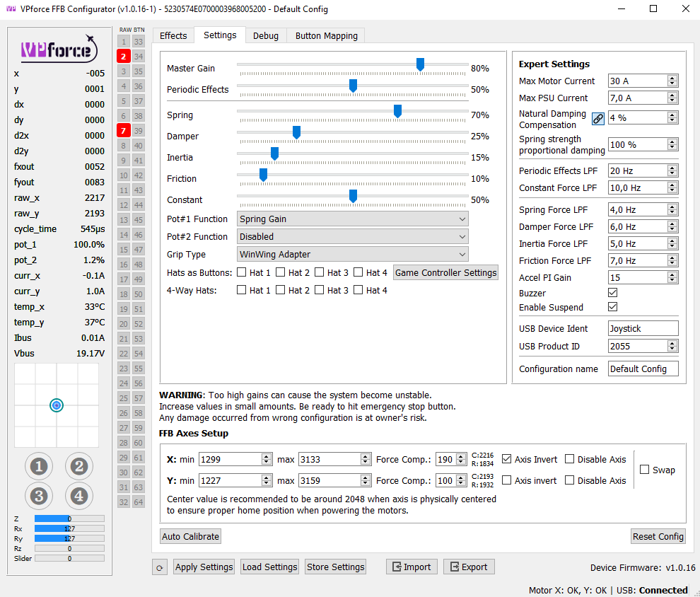700x597 pixels.
Task: Click the link icon beside Natural Damping Compensation
Action: tap(598, 119)
